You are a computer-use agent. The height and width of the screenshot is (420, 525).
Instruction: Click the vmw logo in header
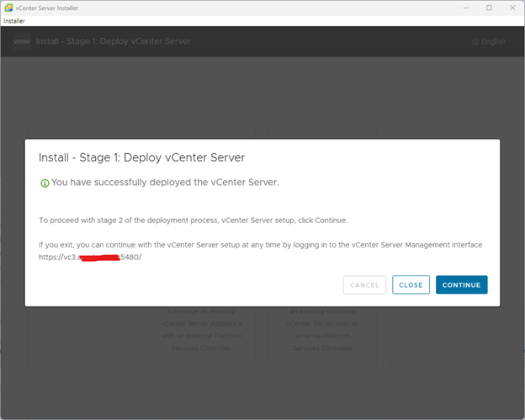[x=22, y=41]
